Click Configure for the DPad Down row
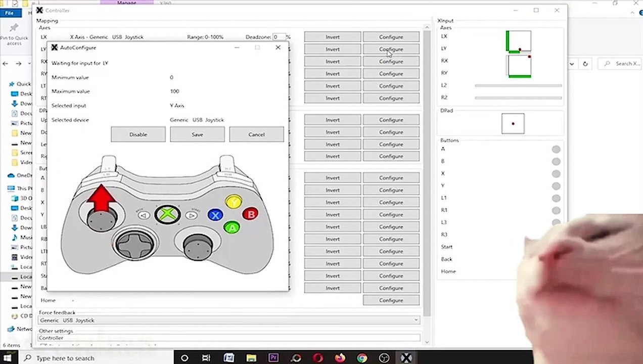 point(391,132)
